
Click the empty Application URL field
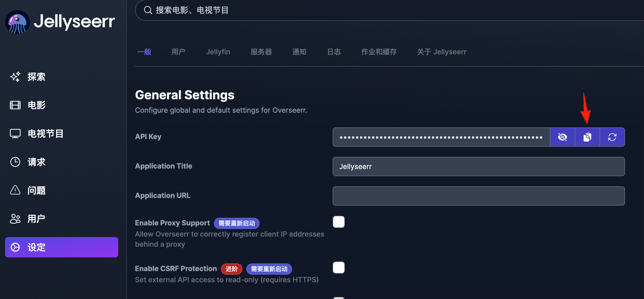click(479, 196)
